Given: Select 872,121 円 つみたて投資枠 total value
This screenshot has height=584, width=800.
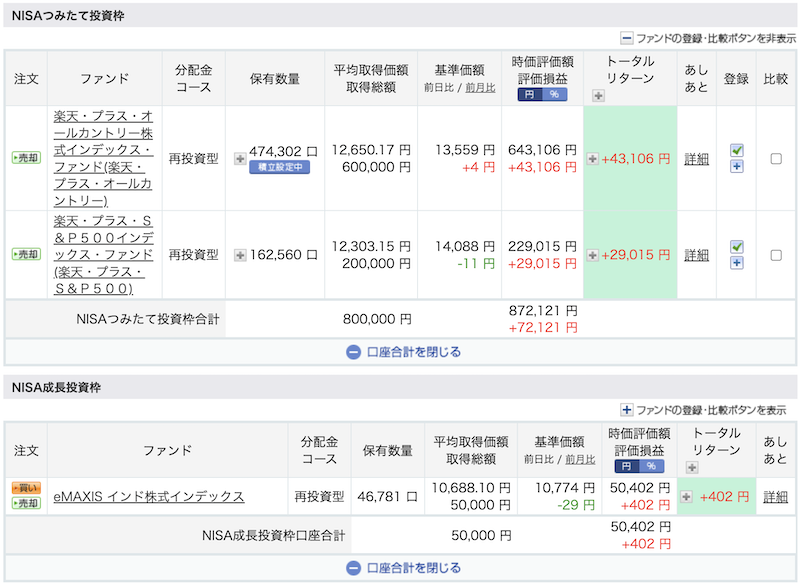Looking at the screenshot, I should click(x=543, y=311).
